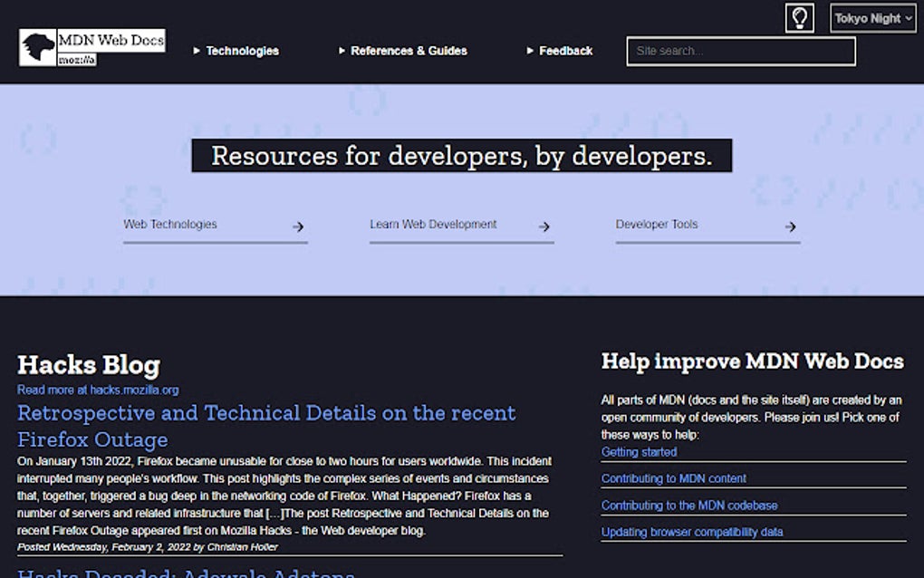Expand the References & Guides menu
Viewport: 924px width, 578px height.
409,51
